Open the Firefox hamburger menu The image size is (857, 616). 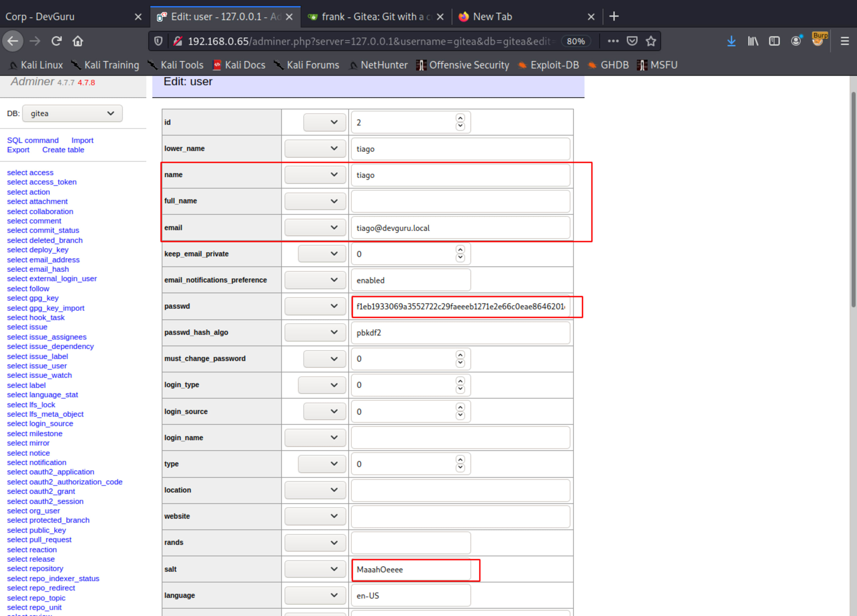pos(844,41)
